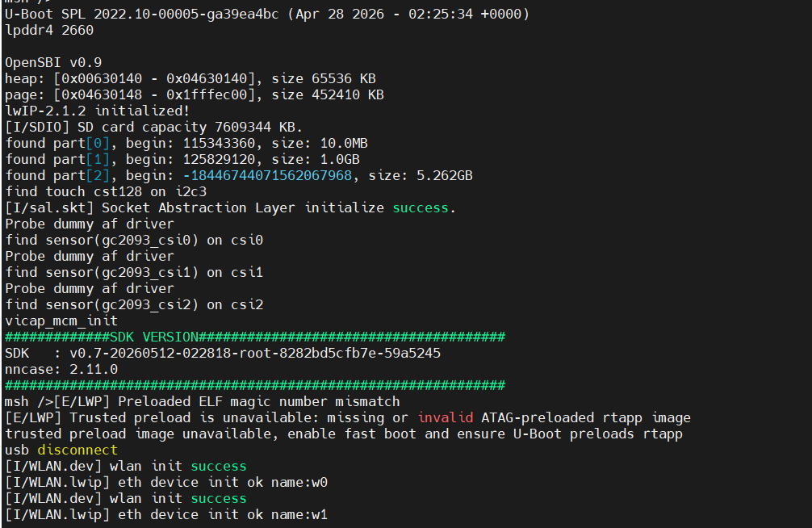Click the nncase 2.11.0 line
Viewport: 812px width, 528px height.
(61, 370)
